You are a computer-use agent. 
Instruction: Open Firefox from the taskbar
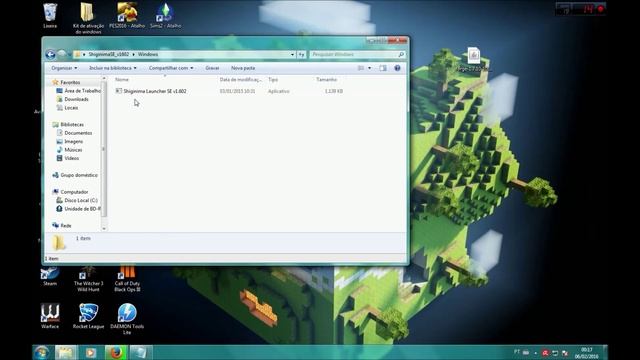116,353
